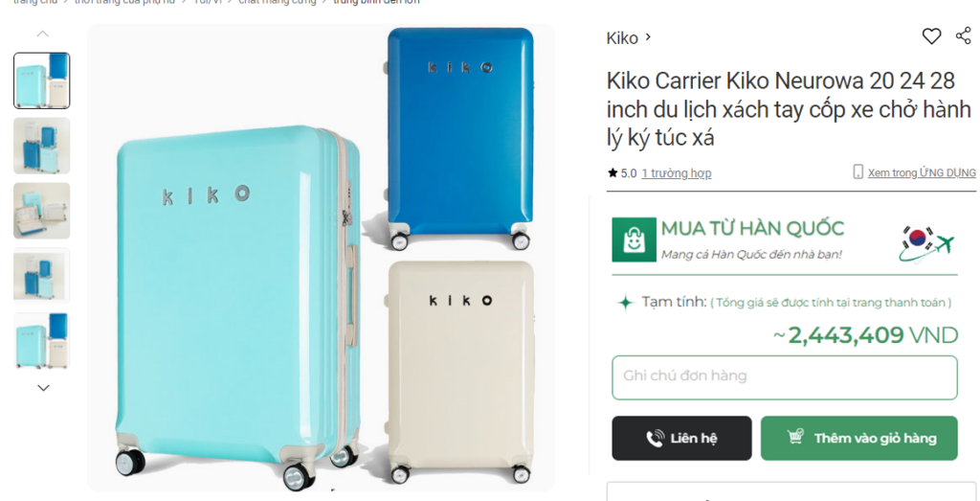Add product to wishlist with heart icon
The height and width of the screenshot is (501, 980).
(x=931, y=36)
